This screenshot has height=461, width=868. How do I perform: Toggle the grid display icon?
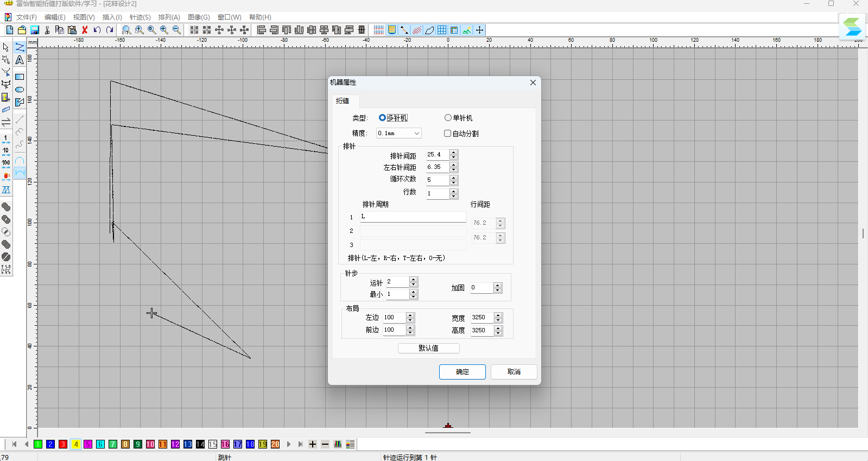coord(442,30)
